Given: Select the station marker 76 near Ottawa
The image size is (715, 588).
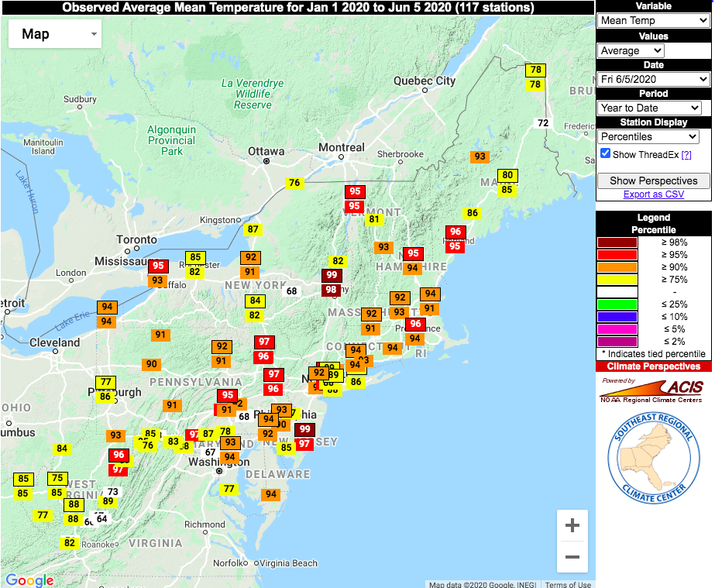Looking at the screenshot, I should pyautogui.click(x=294, y=184).
